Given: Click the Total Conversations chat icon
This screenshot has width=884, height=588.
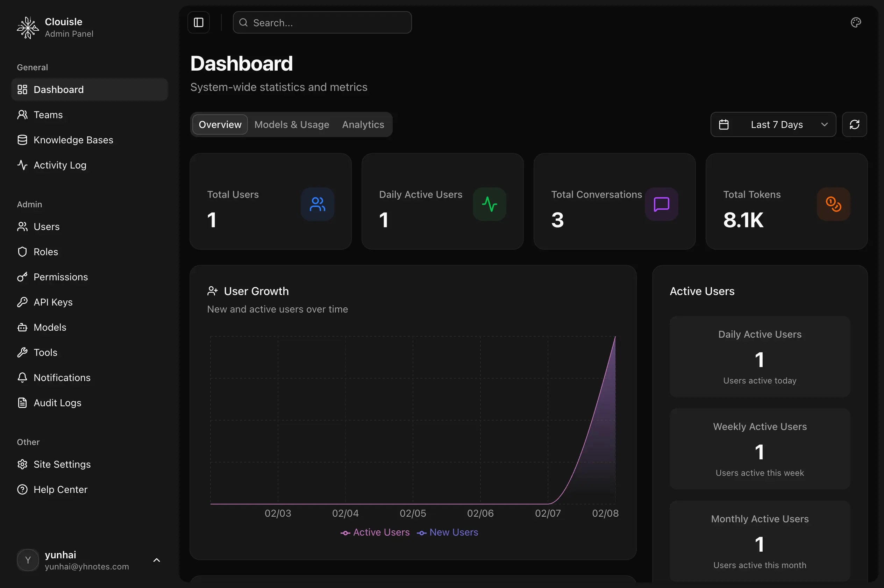Looking at the screenshot, I should click(x=661, y=205).
